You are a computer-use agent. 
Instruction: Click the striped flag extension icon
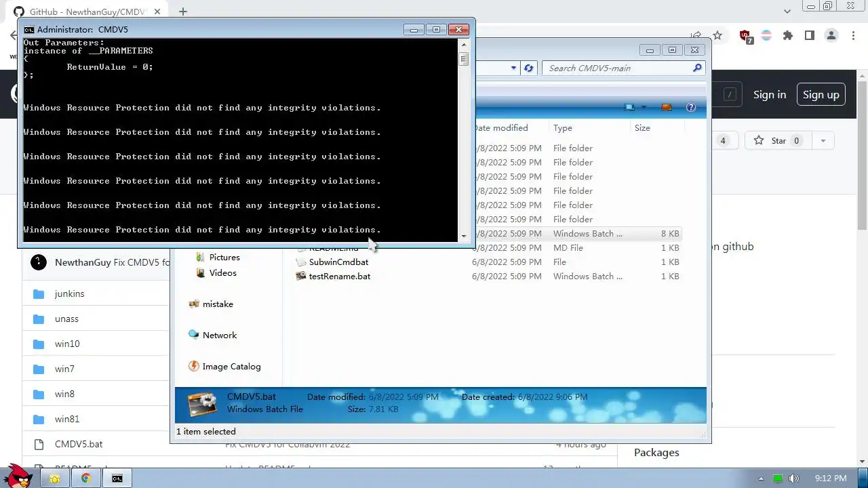(x=766, y=35)
